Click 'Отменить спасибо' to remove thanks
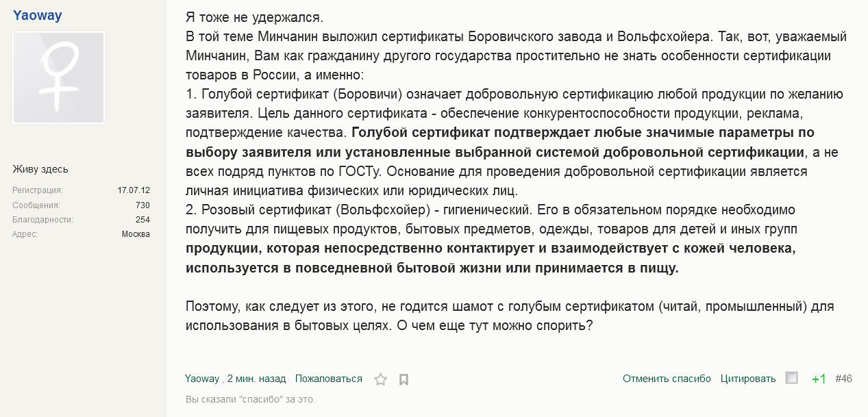Image resolution: width=868 pixels, height=417 pixels. pyautogui.click(x=667, y=379)
